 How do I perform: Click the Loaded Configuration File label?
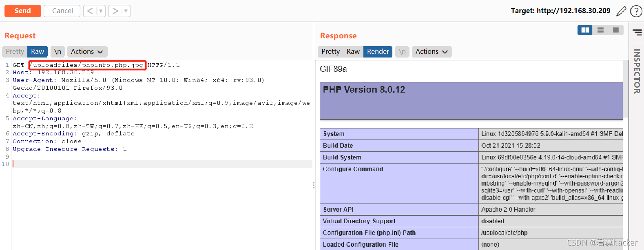361,245
